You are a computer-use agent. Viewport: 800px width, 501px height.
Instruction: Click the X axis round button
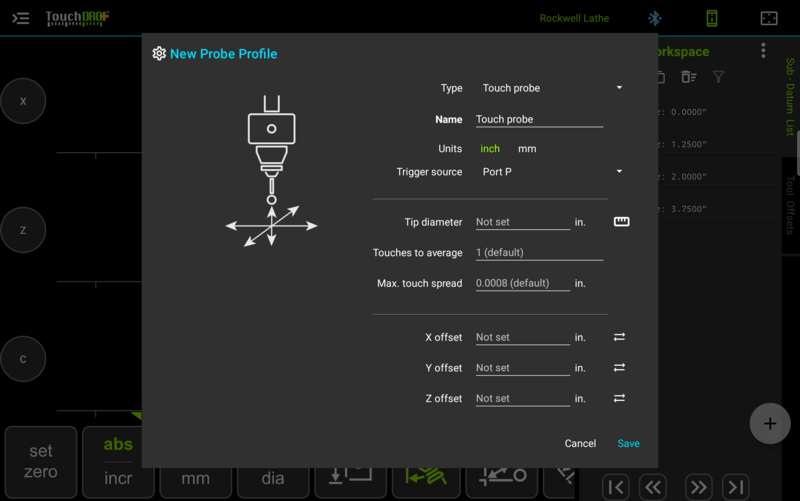pos(23,101)
